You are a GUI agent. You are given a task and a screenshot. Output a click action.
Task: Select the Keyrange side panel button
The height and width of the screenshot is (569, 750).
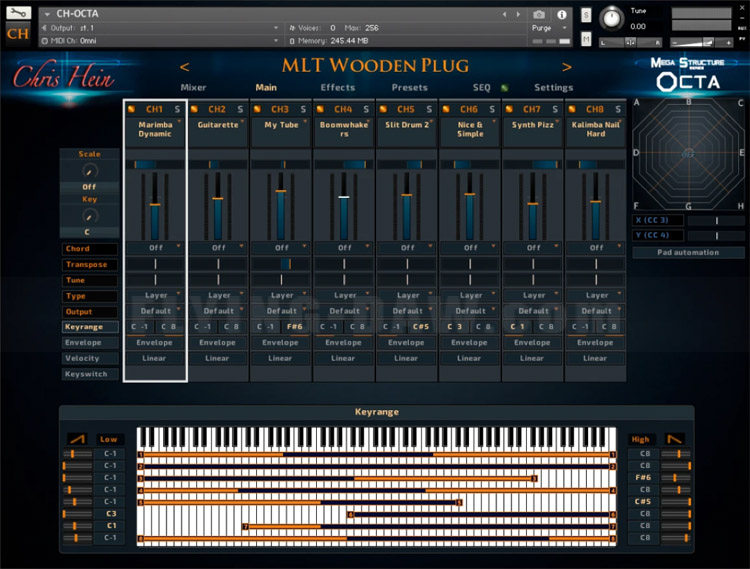(x=90, y=327)
